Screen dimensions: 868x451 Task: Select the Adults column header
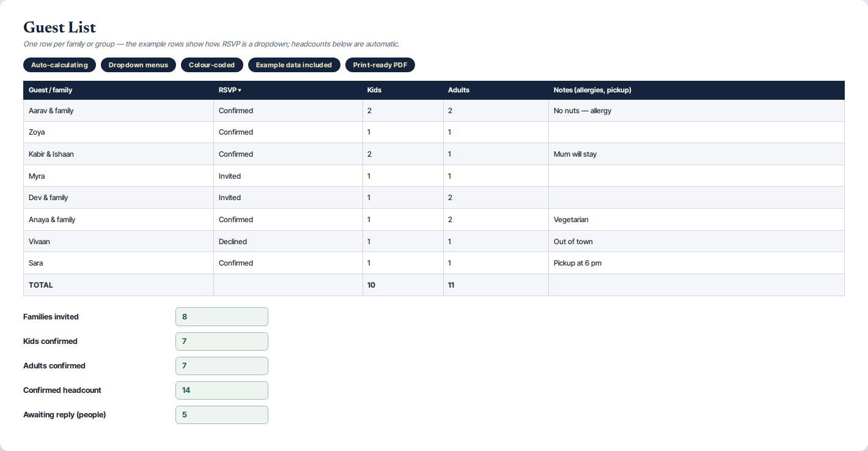496,90
